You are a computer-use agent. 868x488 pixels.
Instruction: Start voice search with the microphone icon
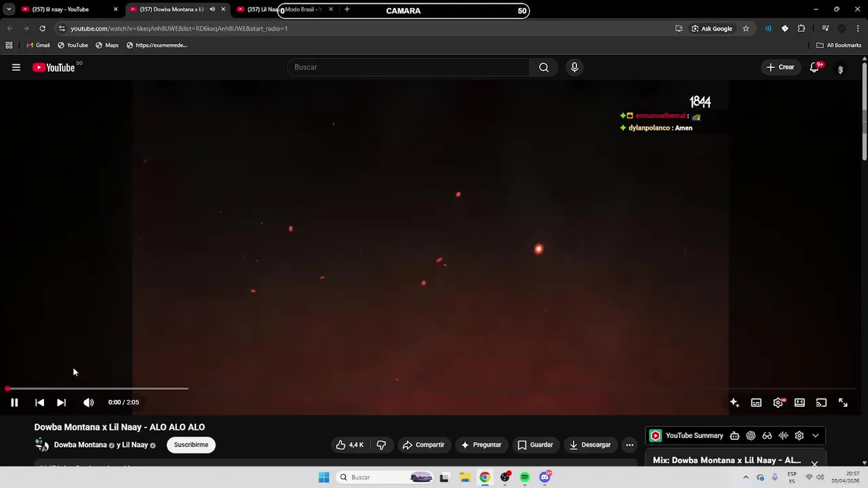(574, 67)
